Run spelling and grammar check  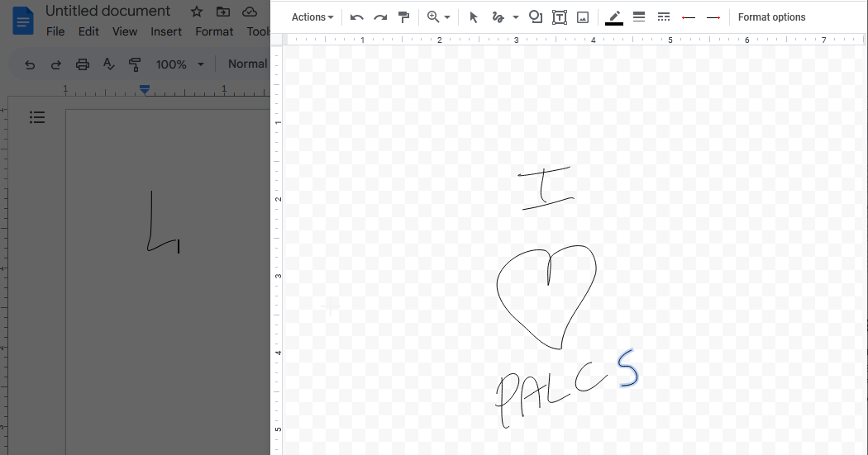[x=108, y=64]
